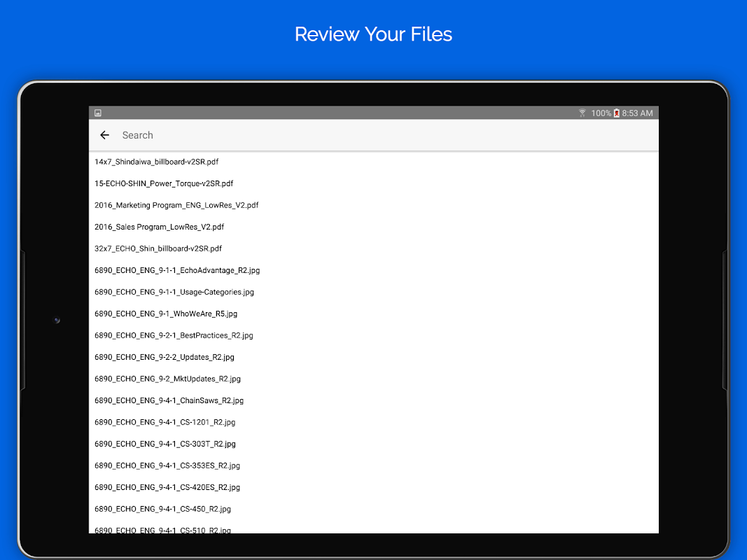
Task: Open 6890_ECHO_ENG_9-4-1_CS-303T_R2.jpg
Action: click(x=374, y=444)
